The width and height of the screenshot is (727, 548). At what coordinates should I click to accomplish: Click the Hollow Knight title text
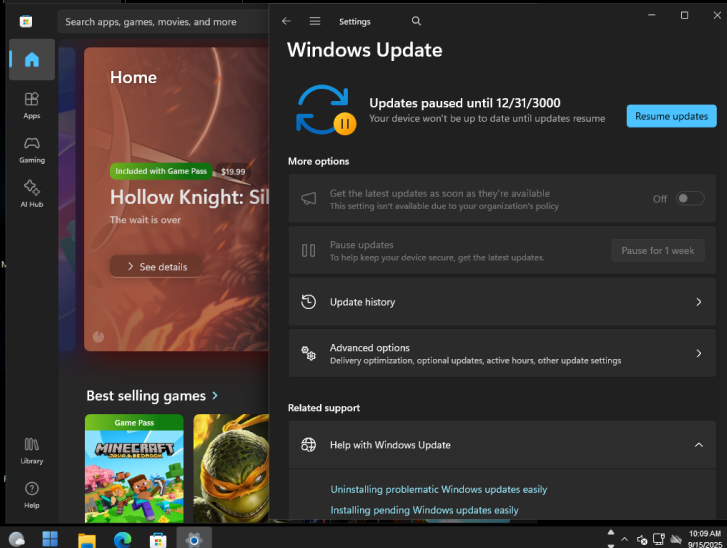[x=189, y=197]
